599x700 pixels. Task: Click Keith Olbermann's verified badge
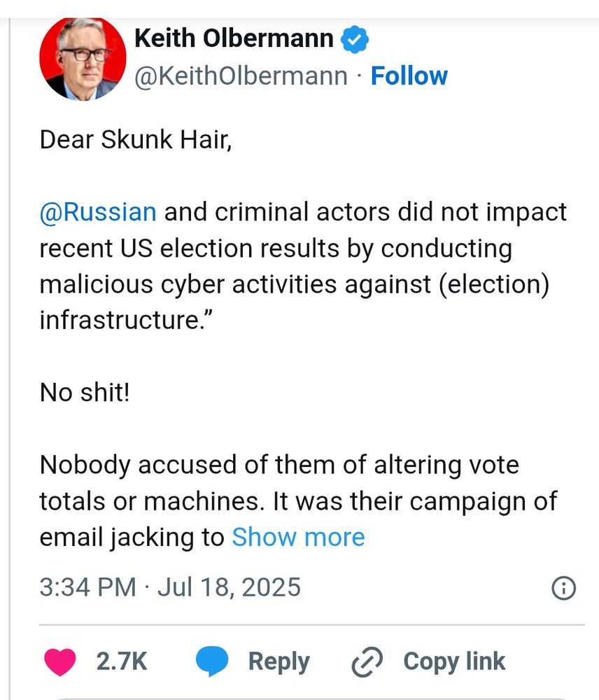pos(355,38)
